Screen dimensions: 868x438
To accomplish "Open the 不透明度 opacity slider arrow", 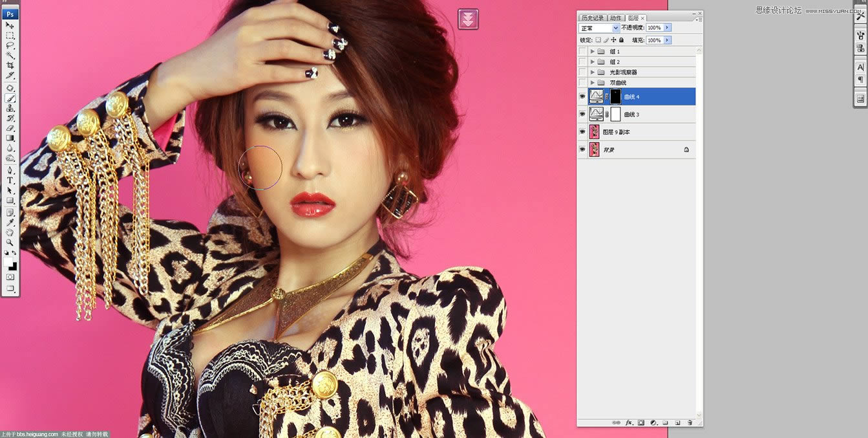I will click(668, 28).
